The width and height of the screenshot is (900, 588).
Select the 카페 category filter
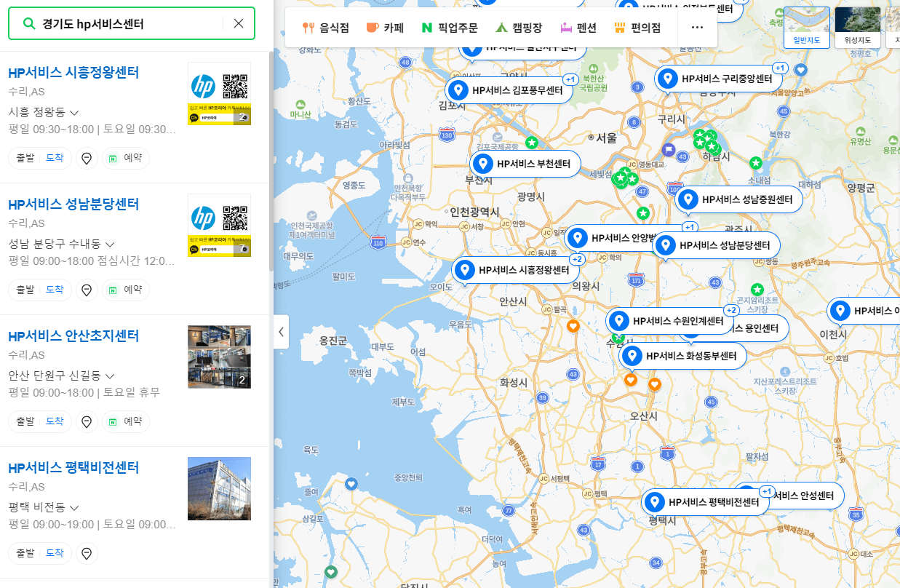point(385,28)
